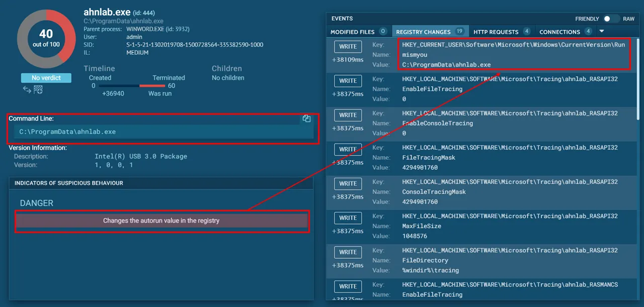Click WRITE button for EnableFileTracing RASAPI32 entry
The image size is (644, 307).
pyautogui.click(x=348, y=81)
